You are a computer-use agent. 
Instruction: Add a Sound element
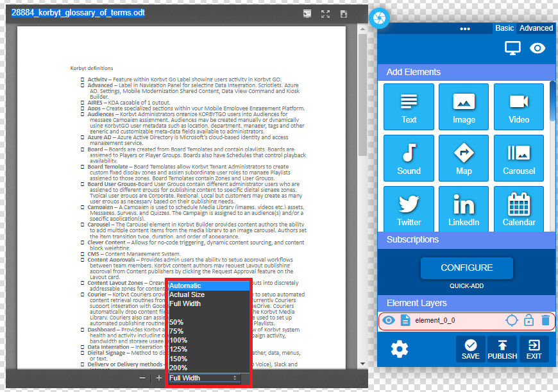coord(409,158)
